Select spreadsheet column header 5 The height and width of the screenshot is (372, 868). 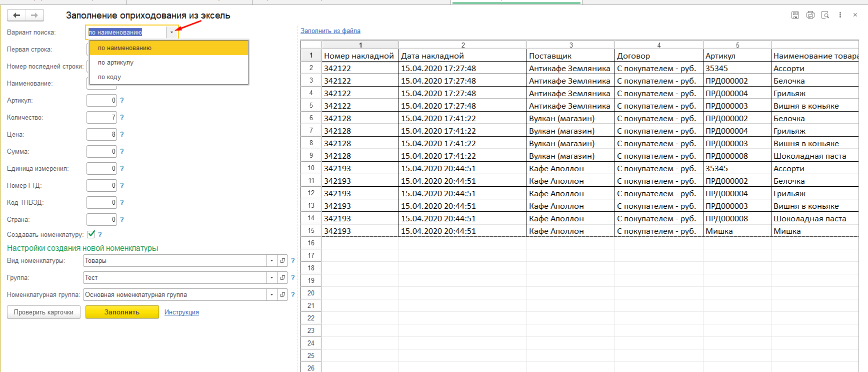[x=737, y=45]
